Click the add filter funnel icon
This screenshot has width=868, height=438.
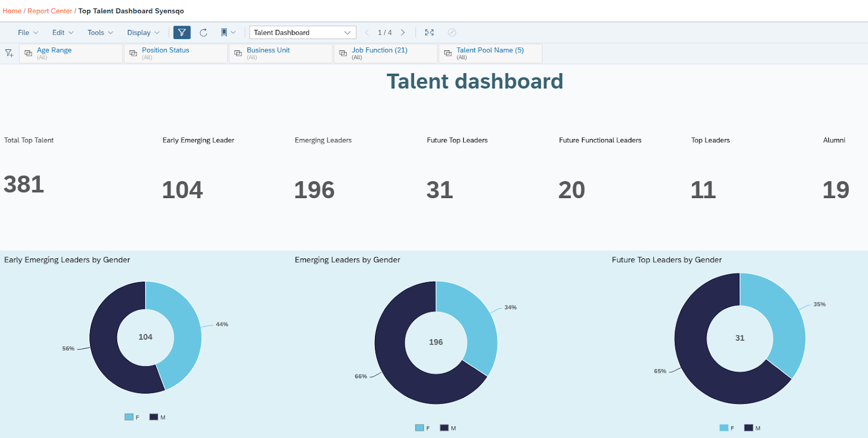pos(9,53)
